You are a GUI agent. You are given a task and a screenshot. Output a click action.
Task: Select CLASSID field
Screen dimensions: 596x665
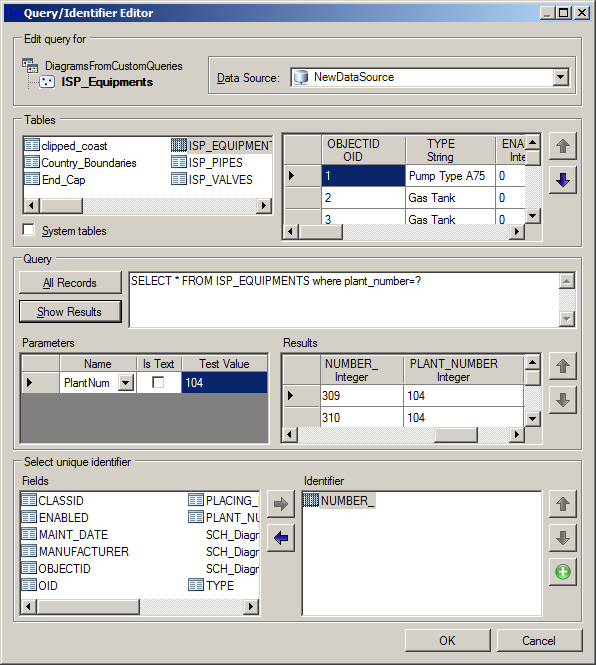(x=53, y=500)
